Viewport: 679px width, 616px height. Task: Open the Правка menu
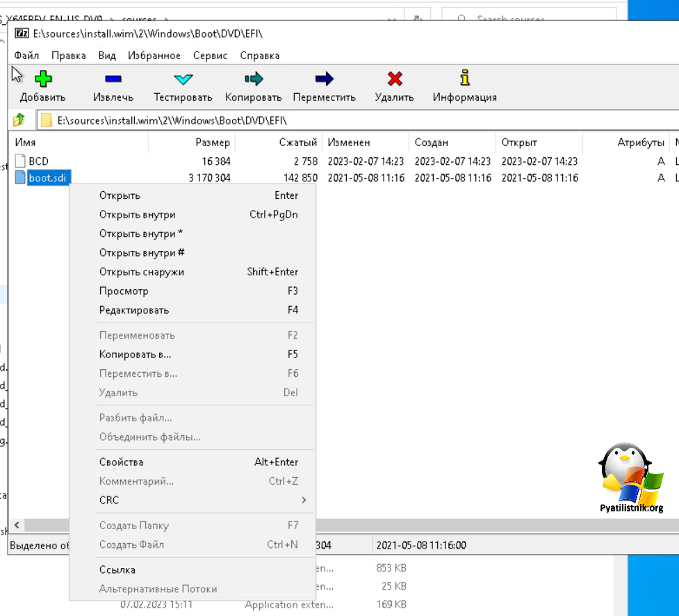pos(68,56)
